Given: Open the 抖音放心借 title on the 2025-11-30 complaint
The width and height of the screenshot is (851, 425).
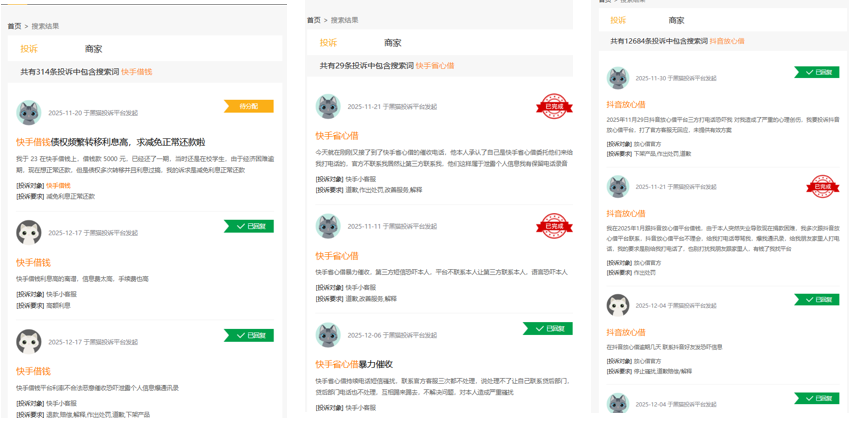Looking at the screenshot, I should (x=626, y=104).
